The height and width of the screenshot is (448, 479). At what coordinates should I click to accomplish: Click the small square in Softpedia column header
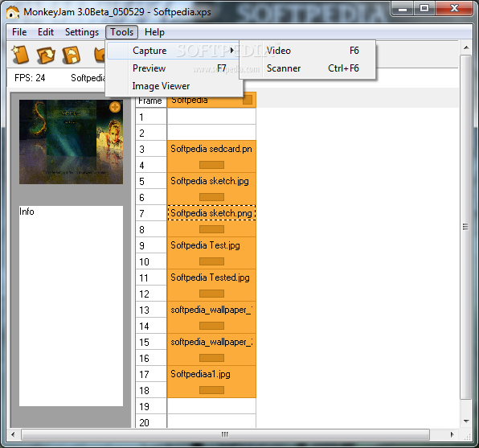coord(248,100)
